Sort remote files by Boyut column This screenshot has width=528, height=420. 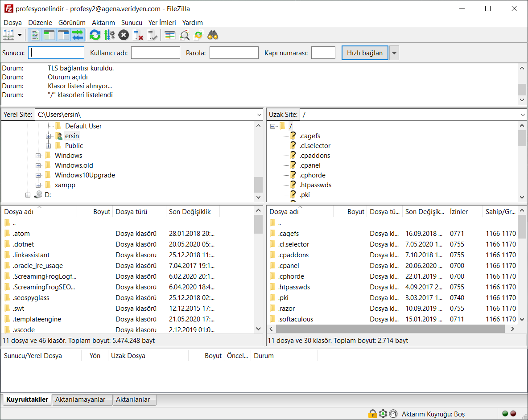[x=350, y=212]
